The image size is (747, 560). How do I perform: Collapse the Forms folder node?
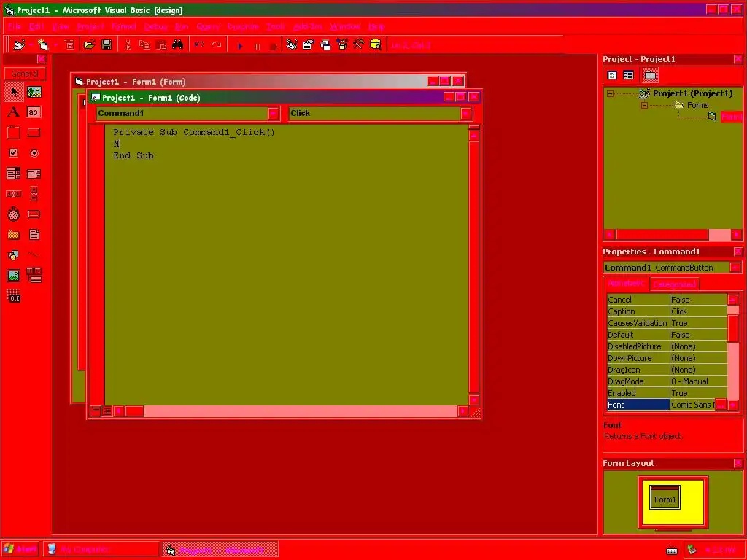coord(644,105)
